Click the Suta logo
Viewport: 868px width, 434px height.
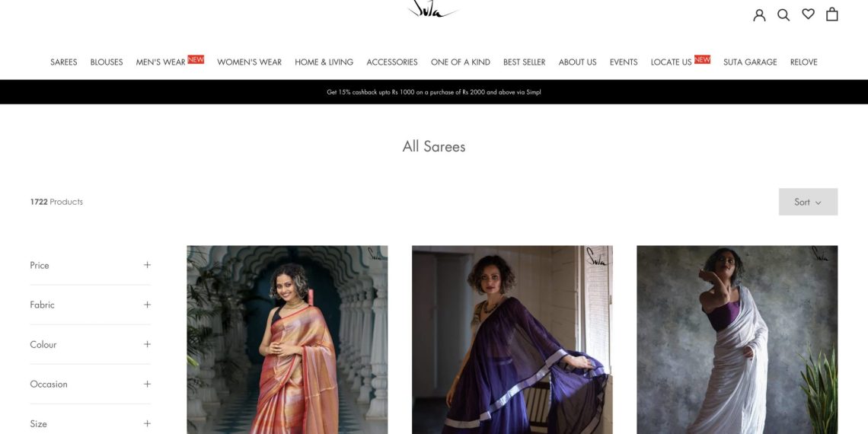click(433, 9)
